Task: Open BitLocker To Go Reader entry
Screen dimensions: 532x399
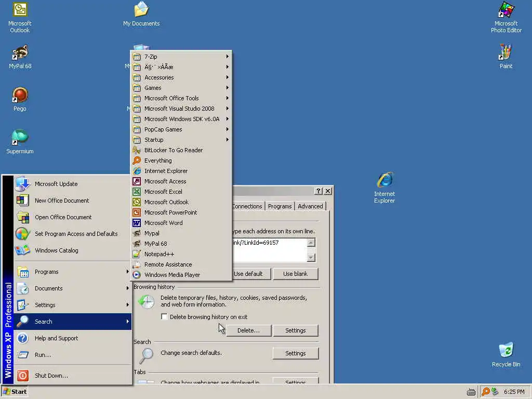Action: pyautogui.click(x=181, y=150)
